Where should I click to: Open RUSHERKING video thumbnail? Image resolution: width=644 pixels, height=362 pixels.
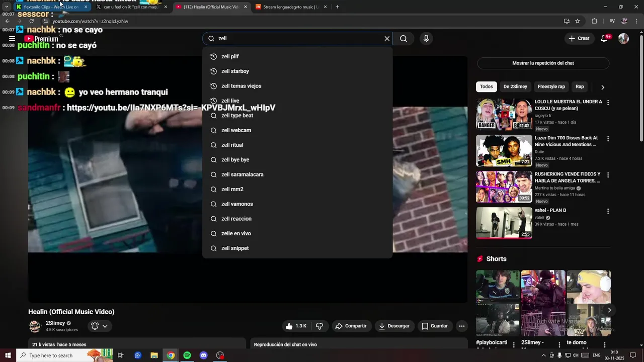click(504, 187)
